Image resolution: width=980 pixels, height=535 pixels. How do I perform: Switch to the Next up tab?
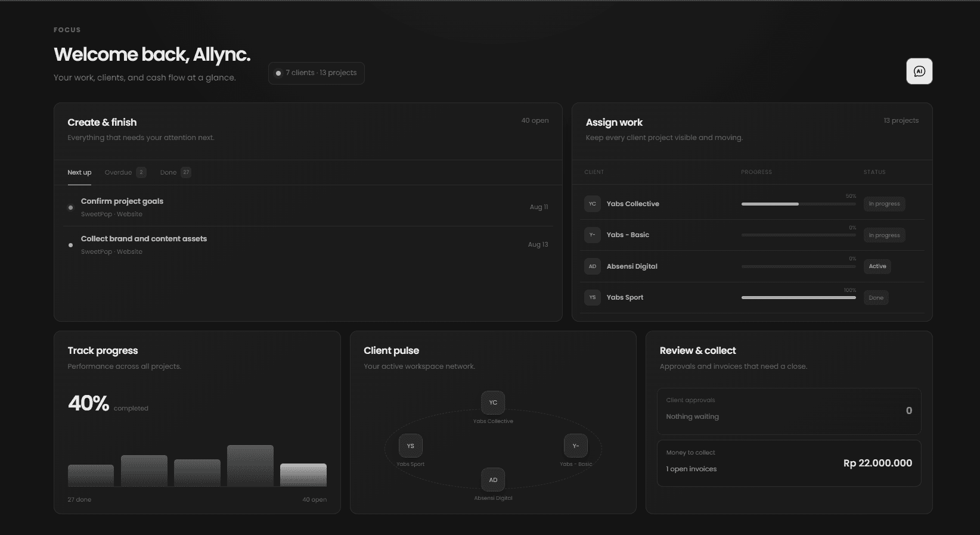click(79, 173)
